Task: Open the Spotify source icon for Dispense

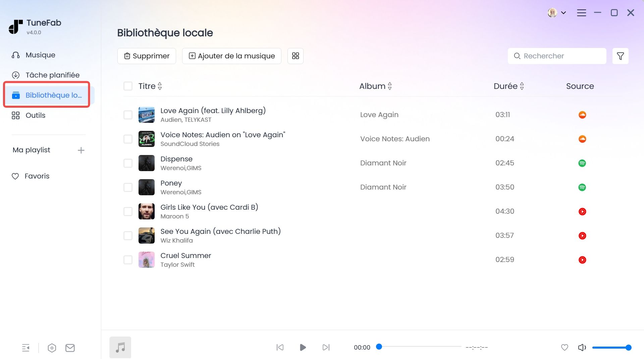Action: pos(583,163)
